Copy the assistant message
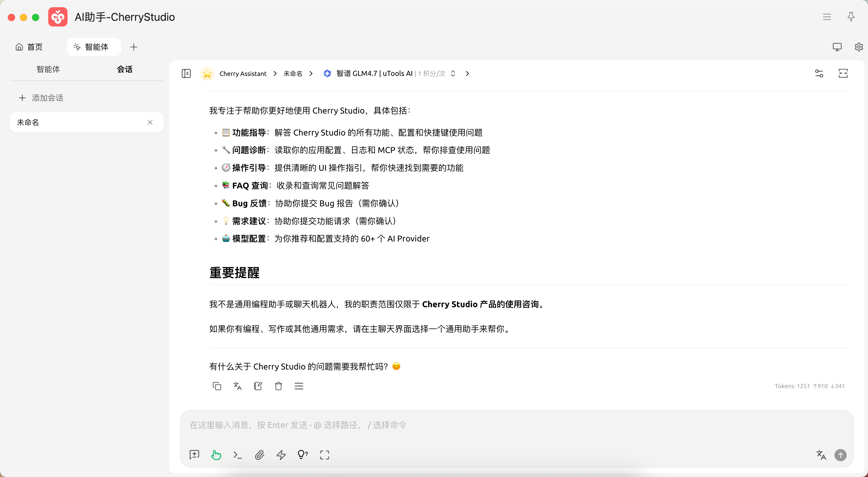The image size is (868, 477). pyautogui.click(x=217, y=386)
